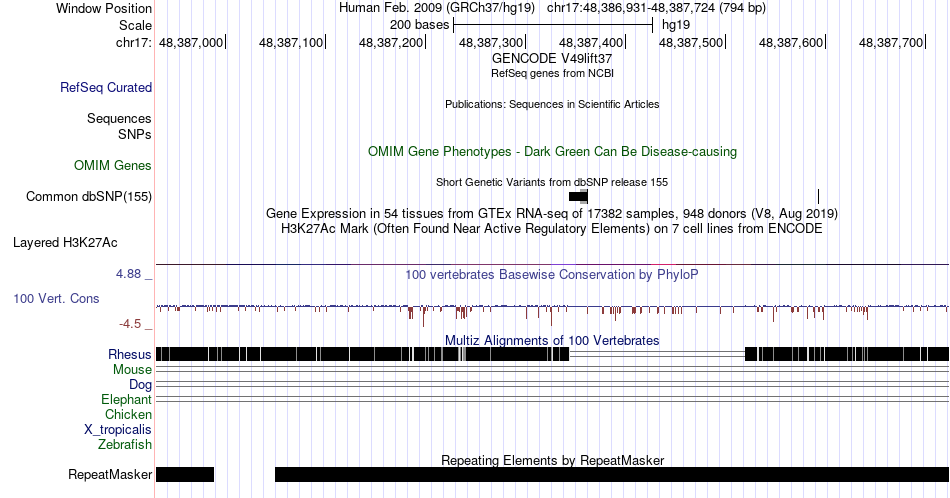Click the 48,387,700 ruler coordinate

click(x=891, y=42)
